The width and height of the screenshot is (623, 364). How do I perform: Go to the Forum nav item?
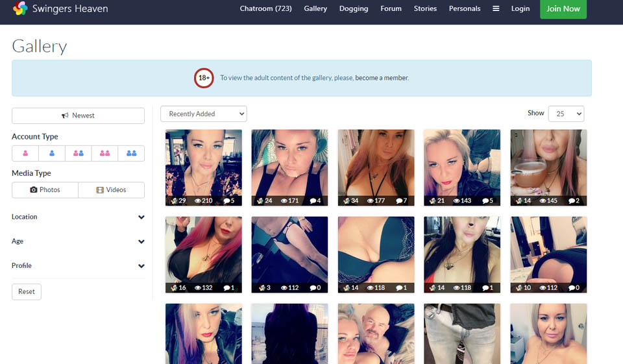coord(391,9)
